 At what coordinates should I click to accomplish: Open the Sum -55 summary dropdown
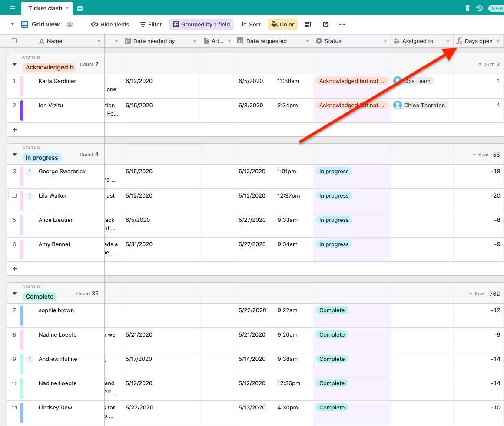(x=474, y=155)
